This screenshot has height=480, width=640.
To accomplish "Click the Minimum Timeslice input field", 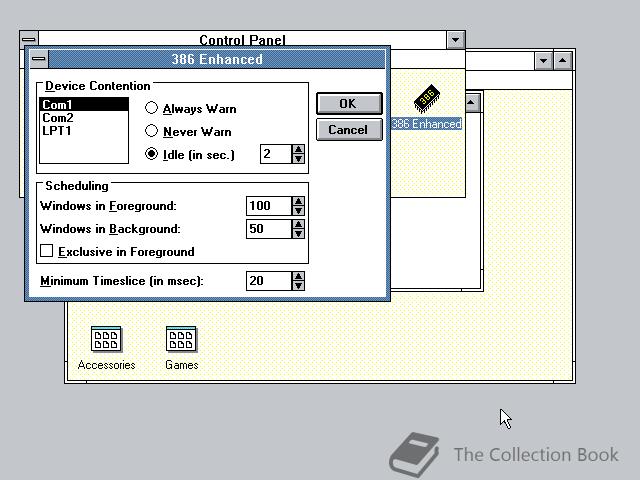I will tap(269, 281).
